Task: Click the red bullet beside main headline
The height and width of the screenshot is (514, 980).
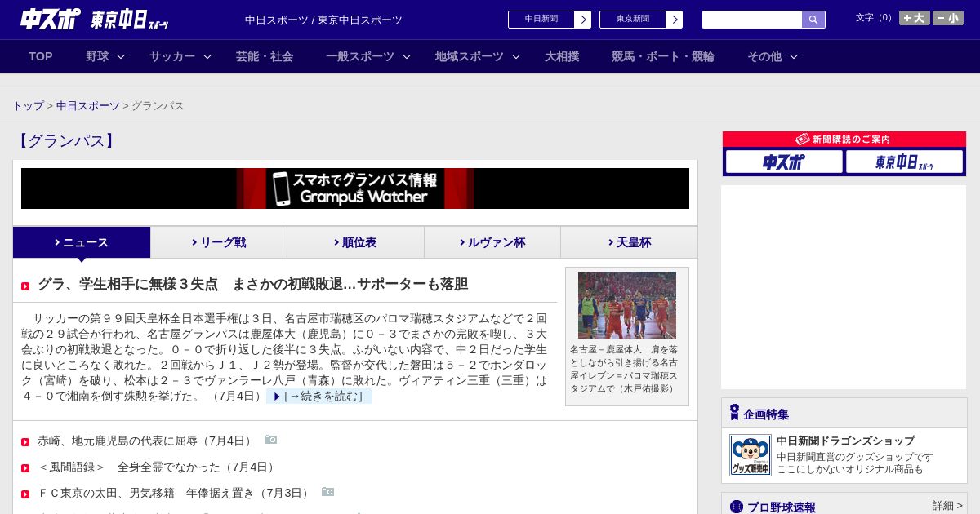Action: point(25,286)
